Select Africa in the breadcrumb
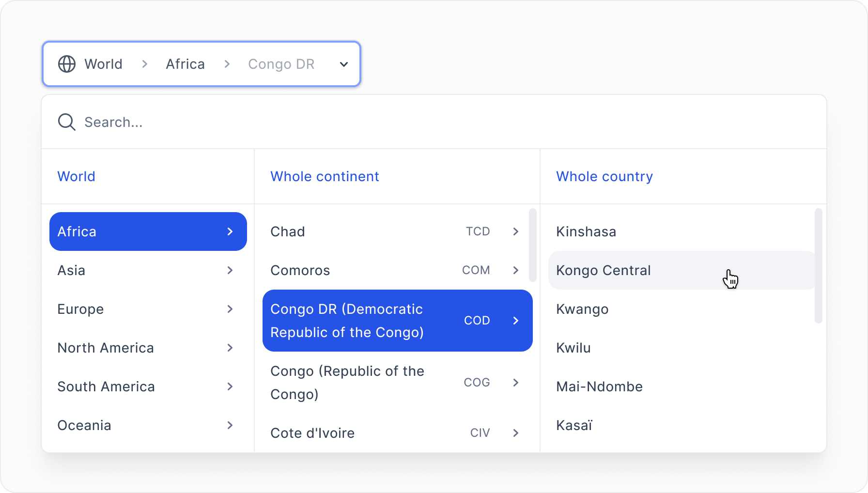The image size is (868, 493). pos(185,63)
